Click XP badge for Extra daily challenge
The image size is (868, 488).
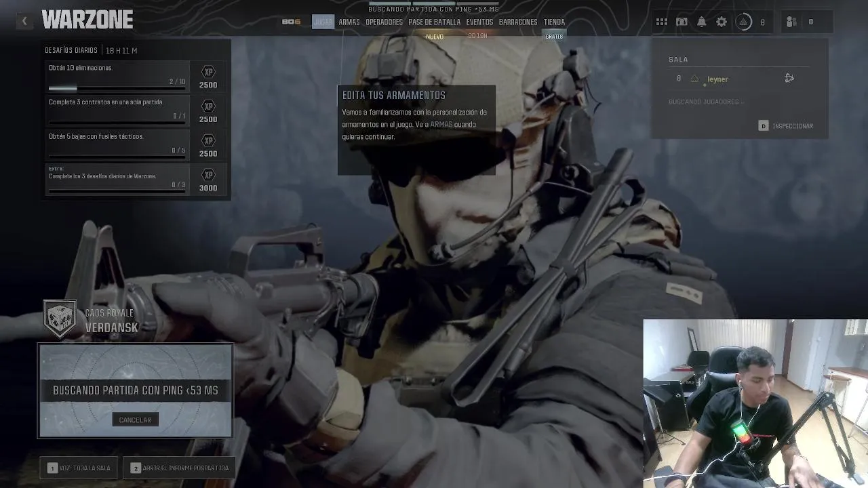tap(208, 174)
